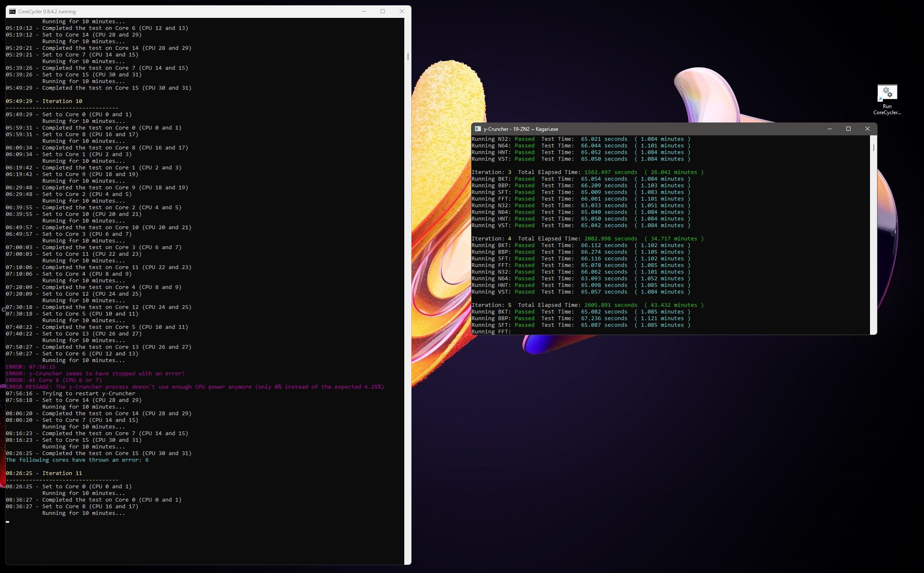This screenshot has width=924, height=573.
Task: Click the Iteration: 5 Total Elapsed Time line
Action: (587, 305)
